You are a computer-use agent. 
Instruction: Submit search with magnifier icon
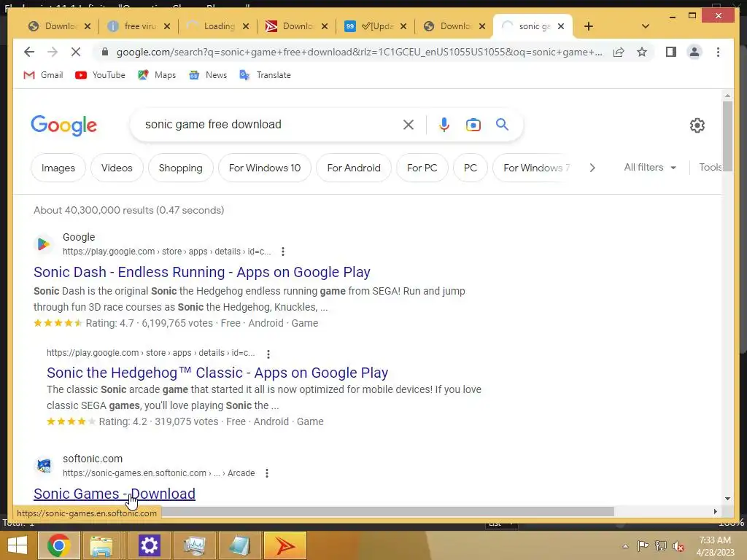pos(502,125)
